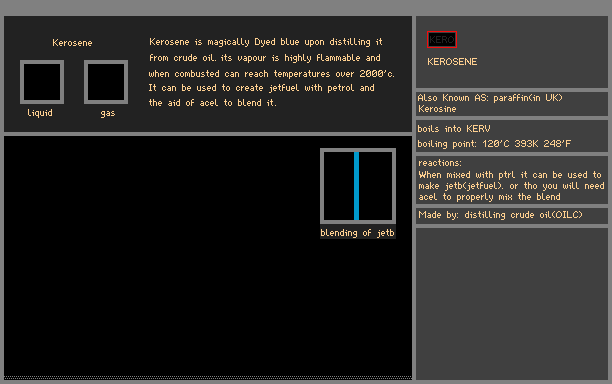The height and width of the screenshot is (384, 612).
Task: Select the reactions description panel
Action: [512, 180]
